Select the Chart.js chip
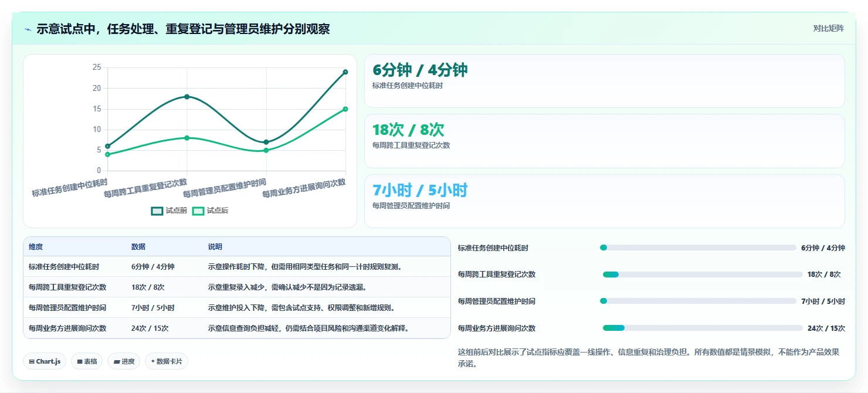 [x=45, y=361]
